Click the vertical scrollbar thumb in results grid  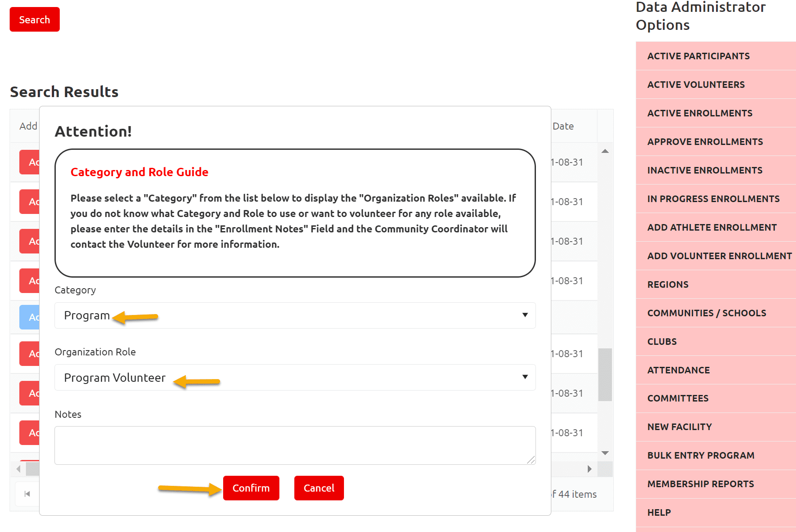605,375
